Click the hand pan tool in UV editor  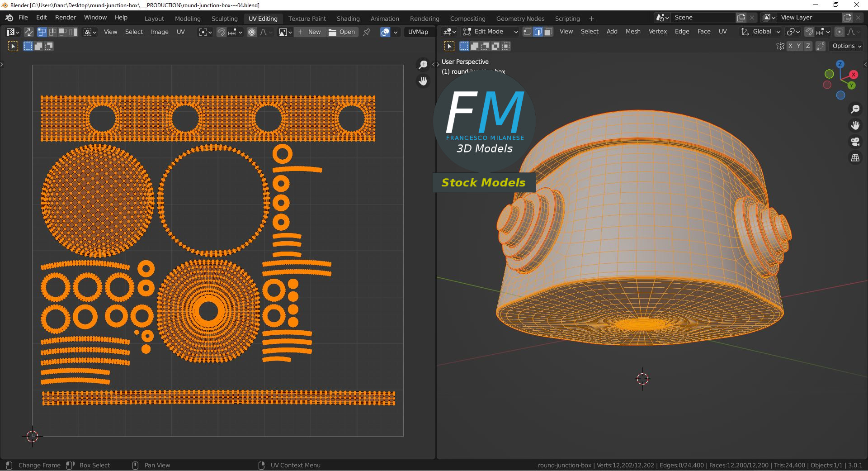(x=423, y=81)
